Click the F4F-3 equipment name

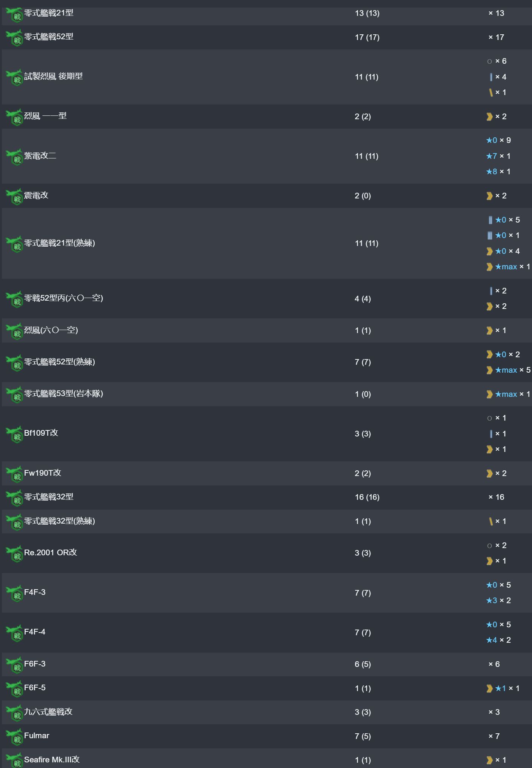(x=35, y=592)
